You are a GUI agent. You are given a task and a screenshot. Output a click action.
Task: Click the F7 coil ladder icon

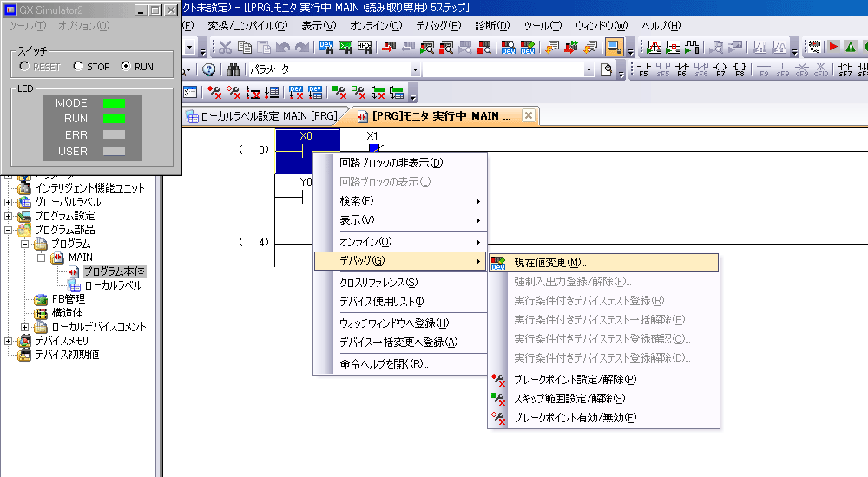[720, 69]
